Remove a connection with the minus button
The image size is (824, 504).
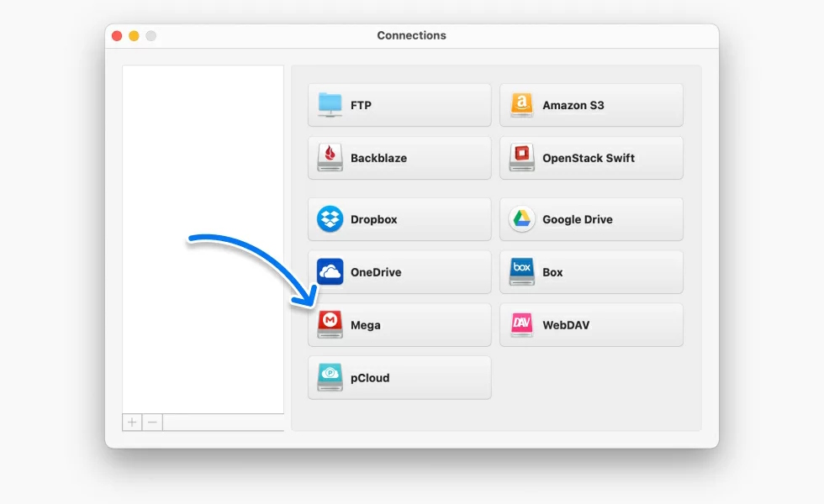(x=152, y=422)
